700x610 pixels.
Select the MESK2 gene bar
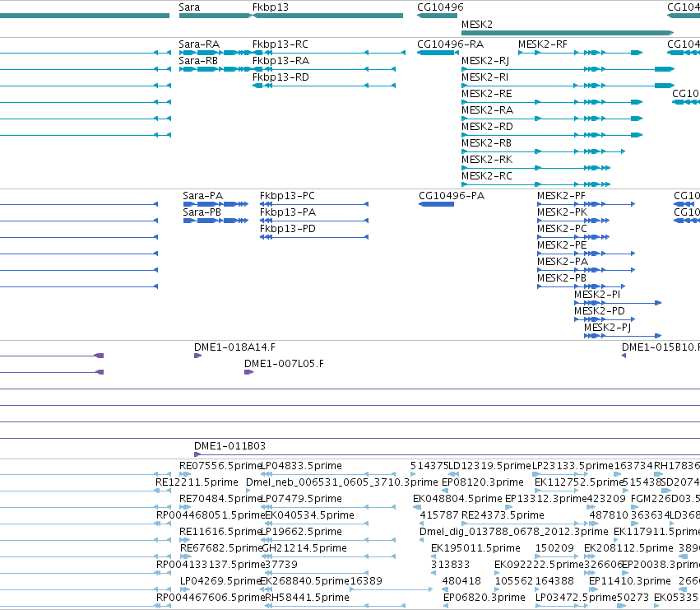pyautogui.click(x=568, y=33)
